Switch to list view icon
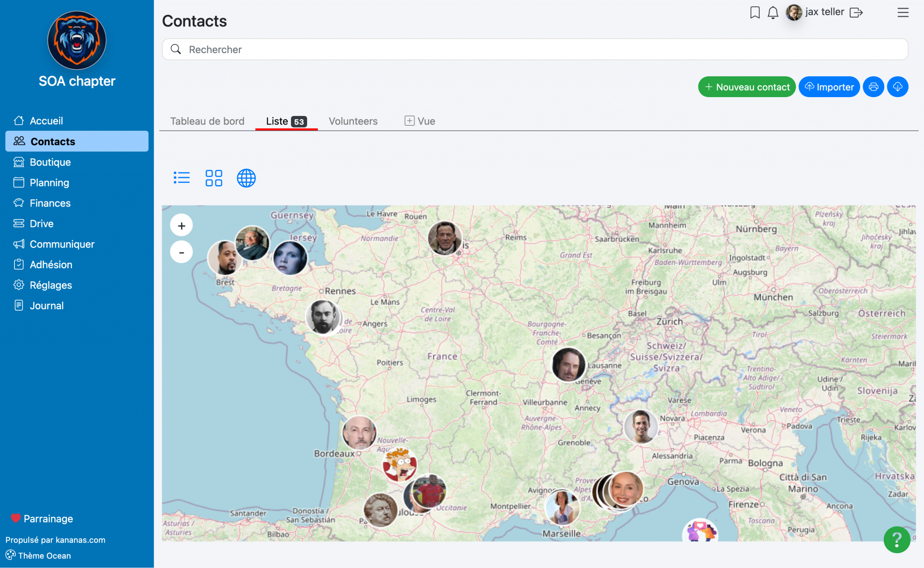The height and width of the screenshot is (568, 924). click(x=181, y=178)
